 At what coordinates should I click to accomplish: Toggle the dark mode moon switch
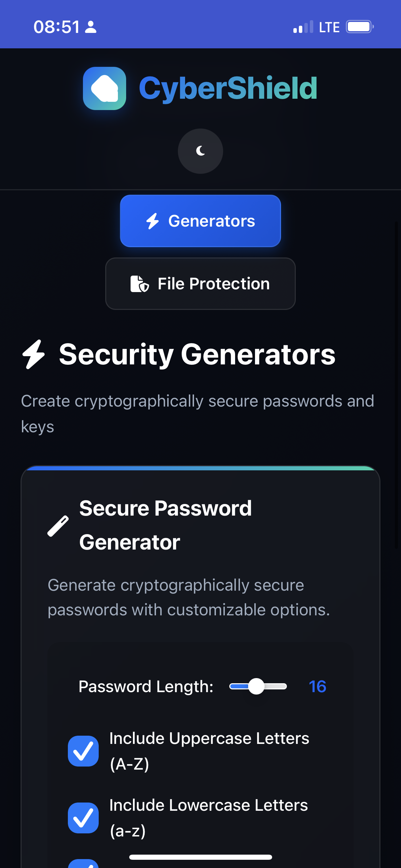point(200,151)
